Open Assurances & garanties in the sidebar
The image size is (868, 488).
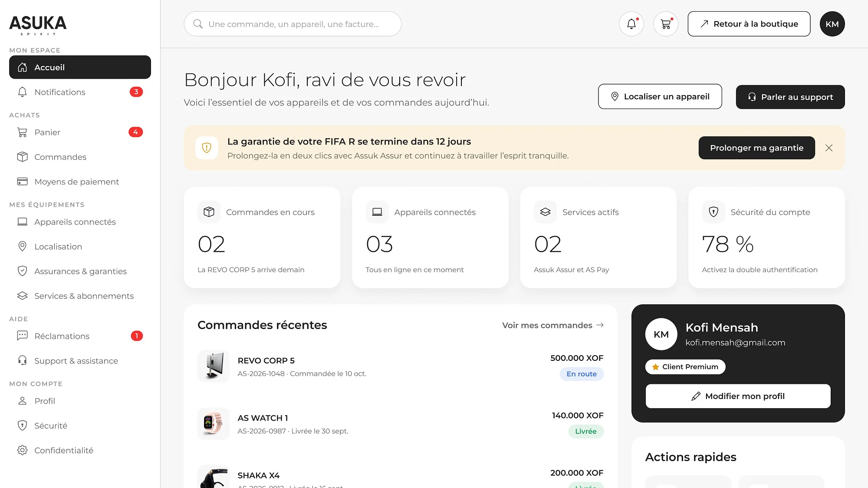coord(80,271)
